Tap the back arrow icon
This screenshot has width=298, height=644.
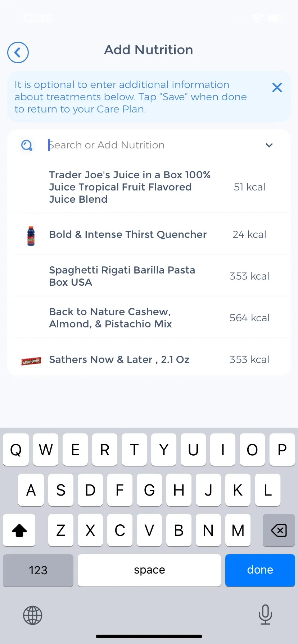[x=18, y=52]
